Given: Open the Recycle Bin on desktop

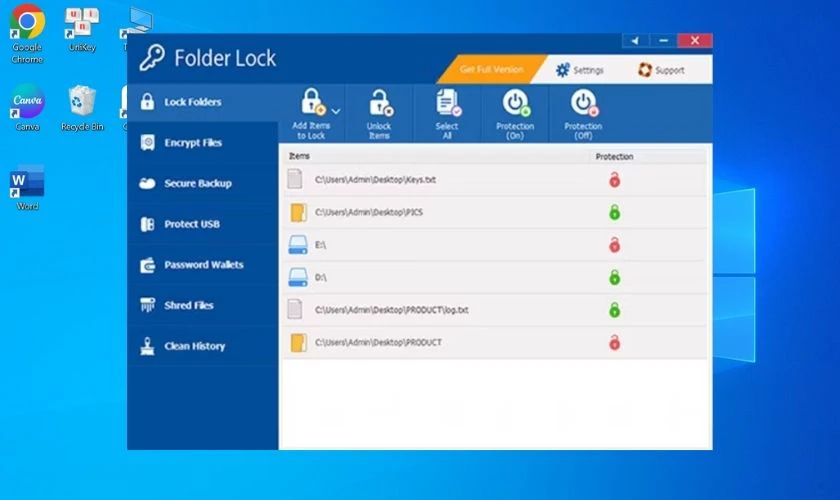Looking at the screenshot, I should (82, 108).
